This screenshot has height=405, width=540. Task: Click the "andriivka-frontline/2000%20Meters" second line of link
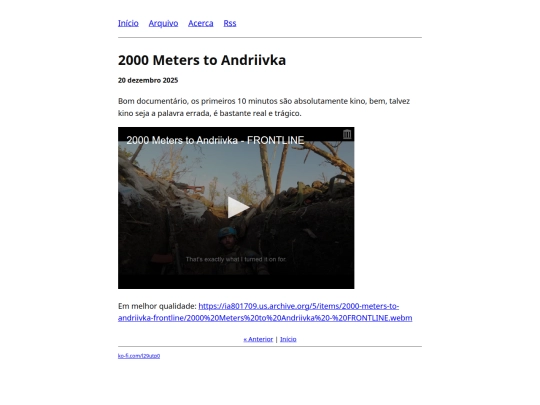265,318
